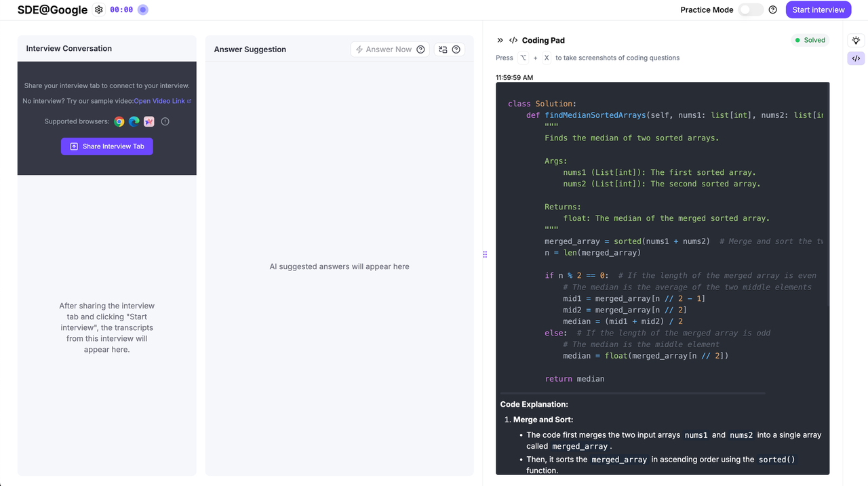Open the sample video link
This screenshot has height=486, width=868.
(162, 101)
